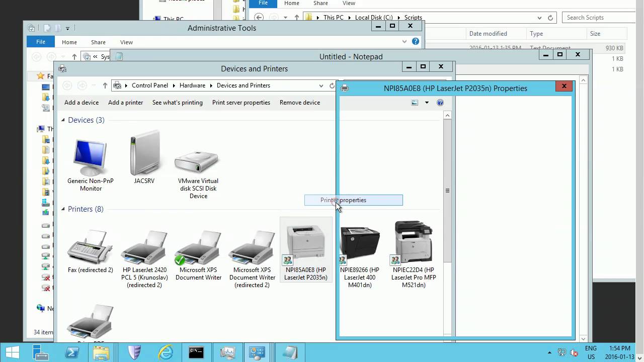Viewport: 644px width, 362px height.
Task: Open View tab in Administrative Tools window
Action: pos(126,42)
